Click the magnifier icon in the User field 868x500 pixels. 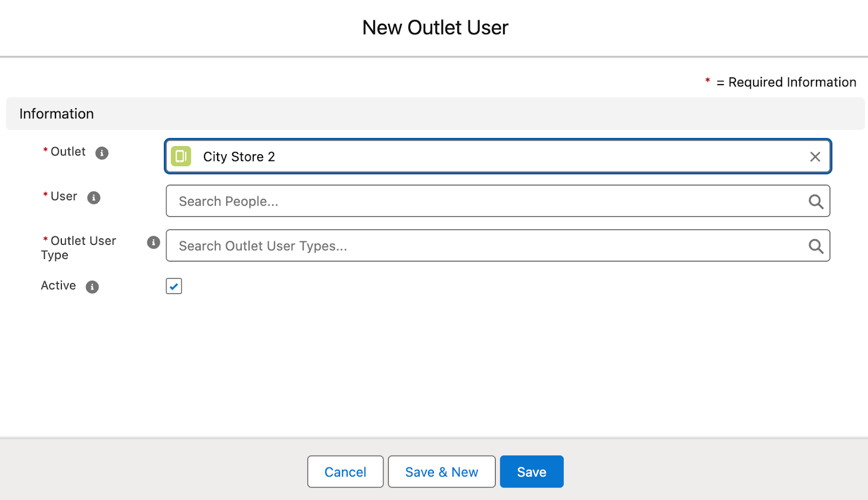tap(816, 201)
